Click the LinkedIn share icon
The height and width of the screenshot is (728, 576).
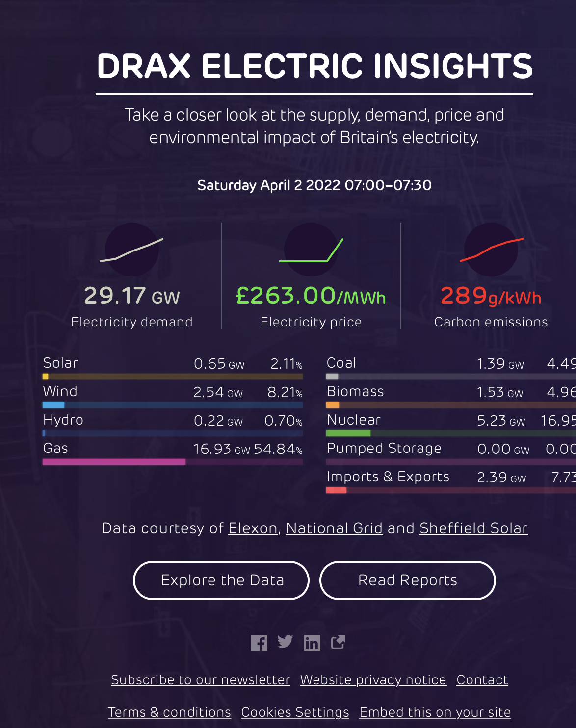(x=312, y=642)
